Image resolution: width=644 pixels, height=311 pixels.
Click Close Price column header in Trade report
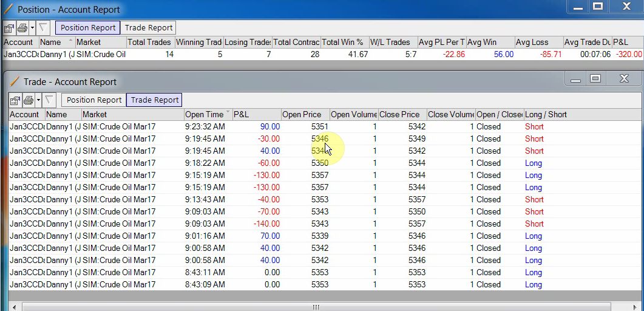pos(402,115)
